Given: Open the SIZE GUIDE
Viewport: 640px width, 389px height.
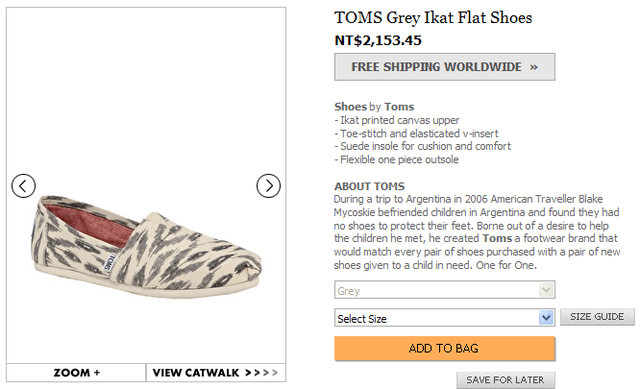Looking at the screenshot, I should (x=597, y=317).
